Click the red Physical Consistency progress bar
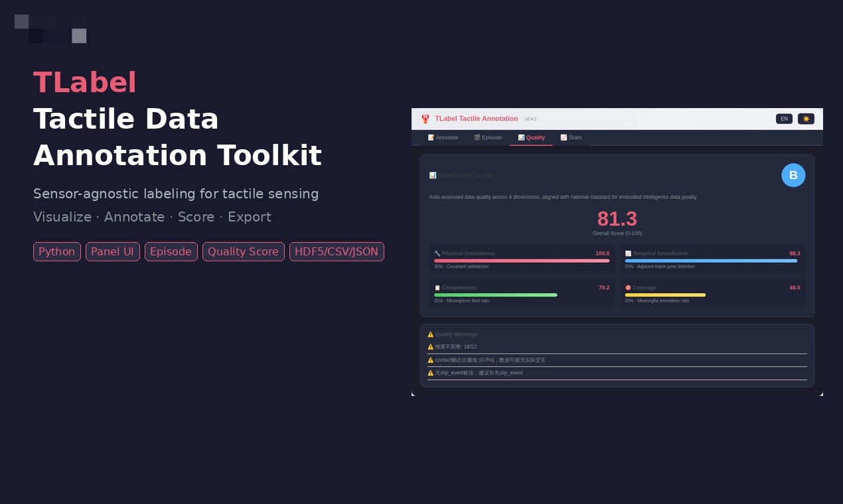 (522, 261)
